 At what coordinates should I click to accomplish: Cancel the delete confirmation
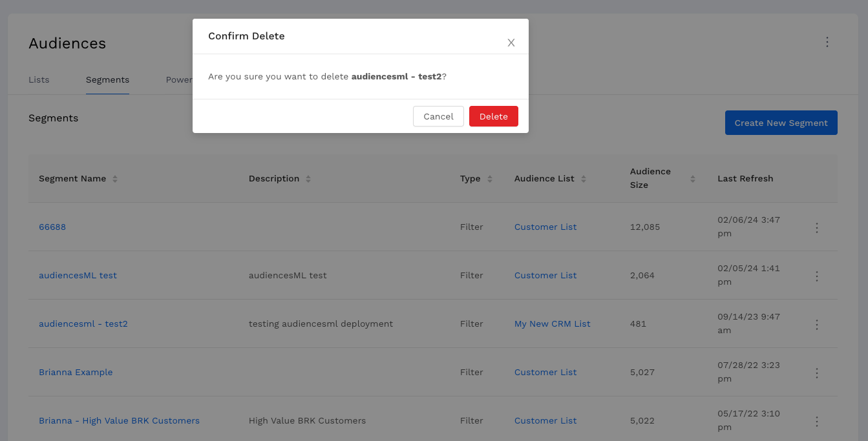tap(438, 116)
